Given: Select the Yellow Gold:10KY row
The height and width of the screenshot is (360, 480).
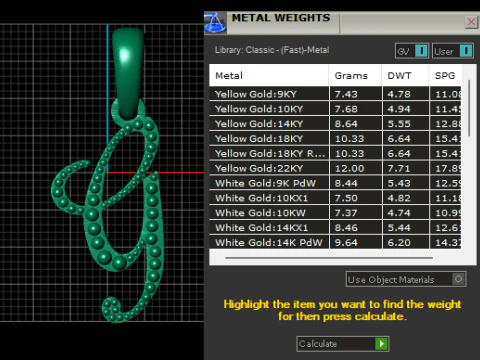Looking at the screenshot, I should click(335, 109).
